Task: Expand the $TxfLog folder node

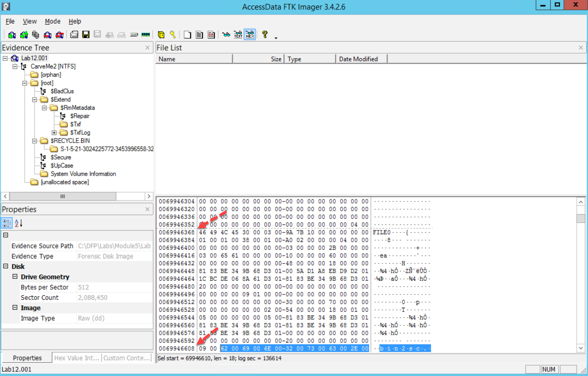Action: pos(54,133)
